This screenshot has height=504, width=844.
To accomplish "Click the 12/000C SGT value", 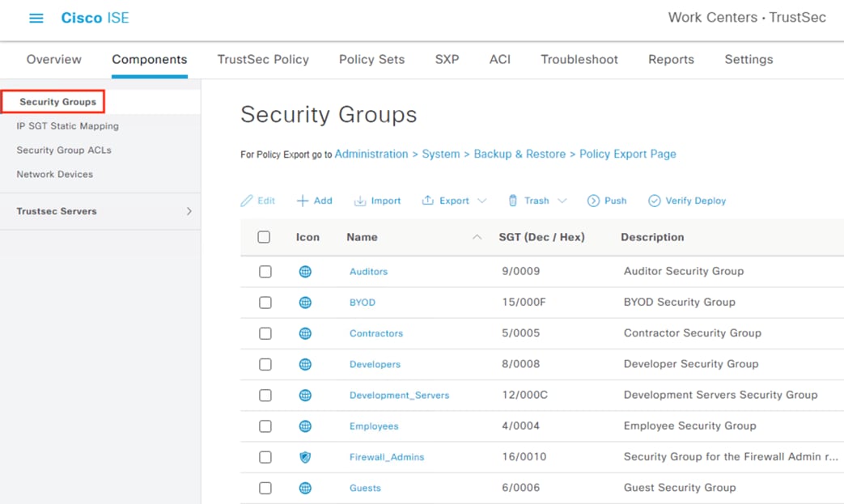I will 525,395.
